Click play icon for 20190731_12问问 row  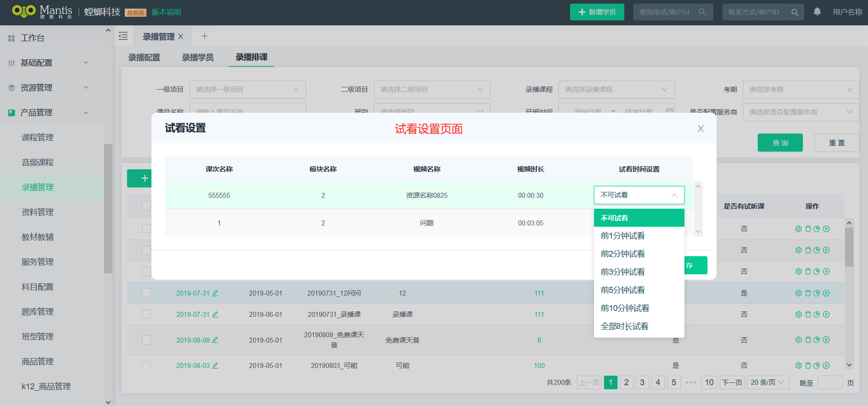(826, 293)
